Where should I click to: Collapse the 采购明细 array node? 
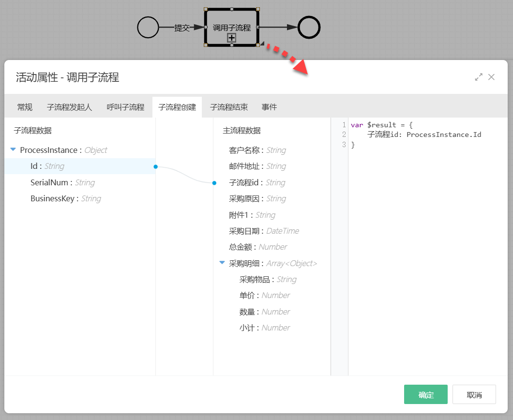[221, 263]
